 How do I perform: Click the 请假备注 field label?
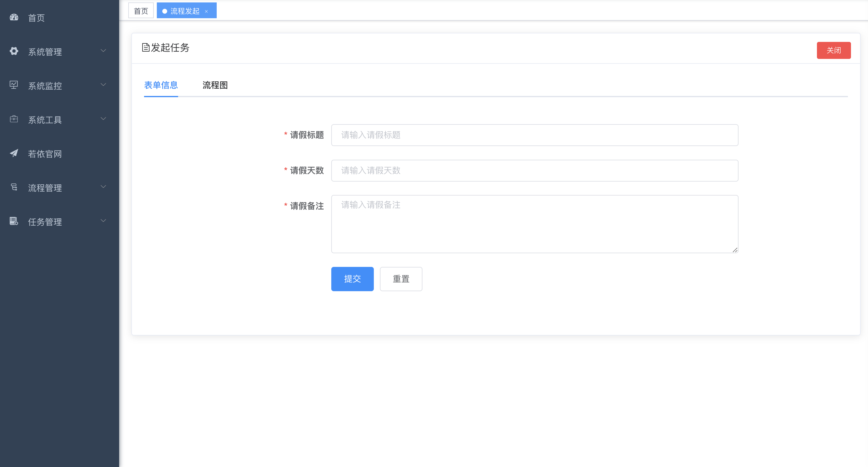[307, 206]
